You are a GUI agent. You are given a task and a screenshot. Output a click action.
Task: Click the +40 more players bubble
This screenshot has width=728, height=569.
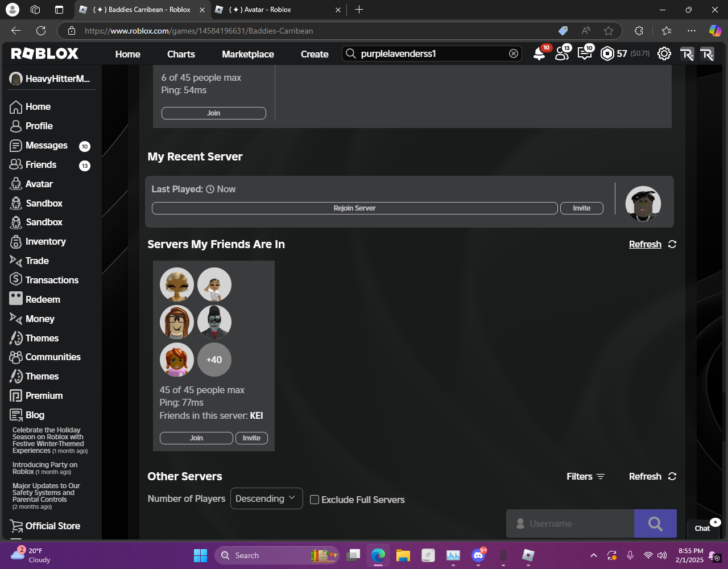214,360
